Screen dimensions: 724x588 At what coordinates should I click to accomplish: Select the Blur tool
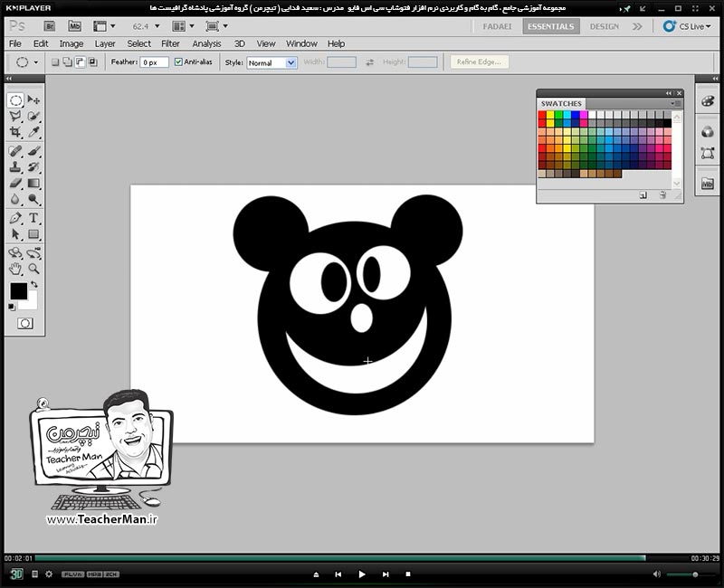pyautogui.click(x=15, y=199)
